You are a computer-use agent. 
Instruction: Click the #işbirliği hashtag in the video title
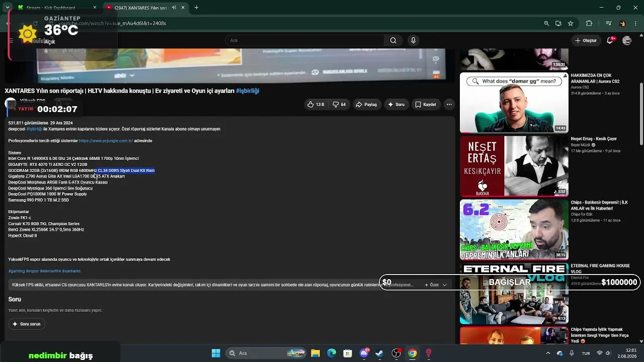[x=248, y=91]
